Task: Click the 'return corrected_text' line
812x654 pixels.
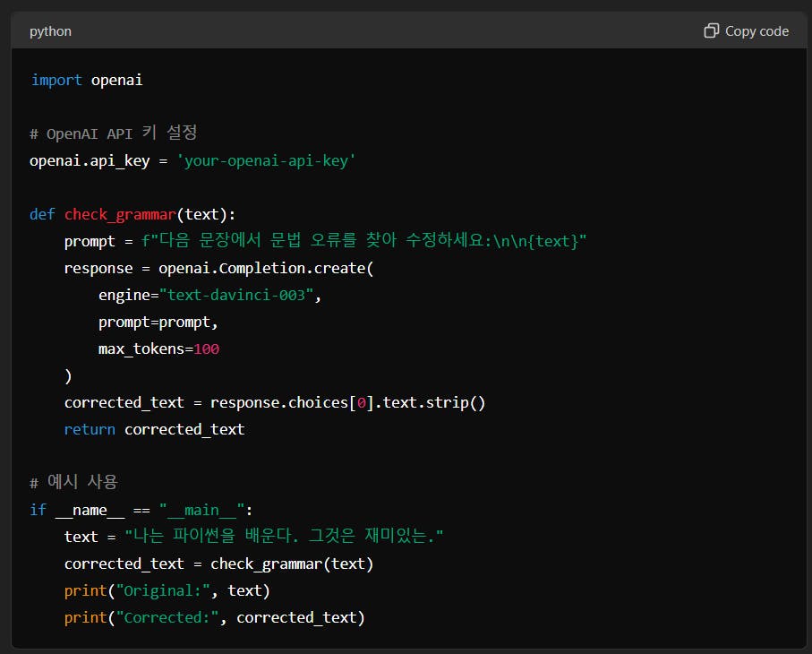Action: click(x=154, y=430)
